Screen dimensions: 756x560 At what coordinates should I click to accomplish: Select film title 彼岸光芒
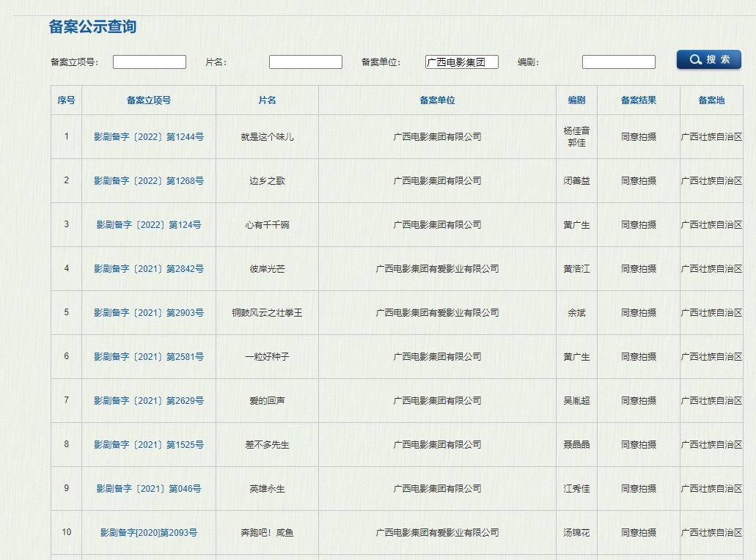point(267,268)
